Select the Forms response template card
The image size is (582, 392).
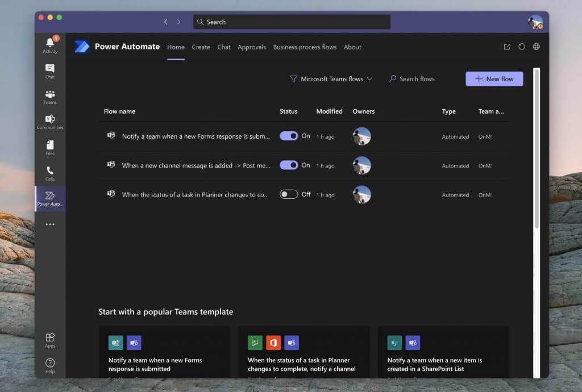pos(164,352)
